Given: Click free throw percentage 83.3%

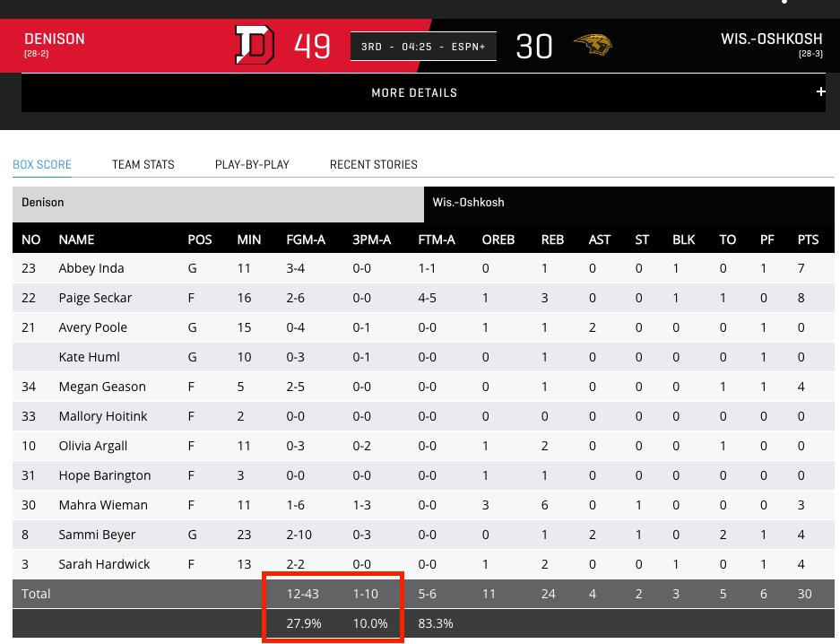Looking at the screenshot, I should click(436, 623).
